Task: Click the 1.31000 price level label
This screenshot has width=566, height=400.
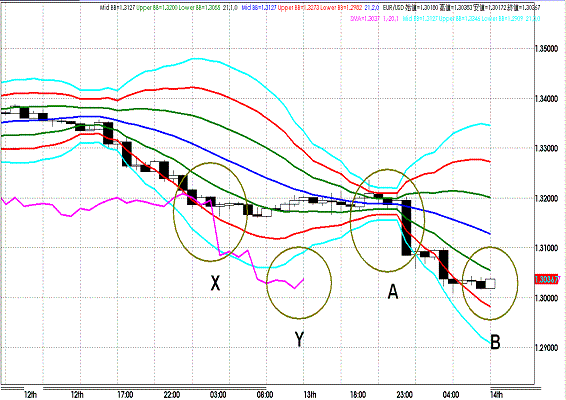Action: pos(546,248)
